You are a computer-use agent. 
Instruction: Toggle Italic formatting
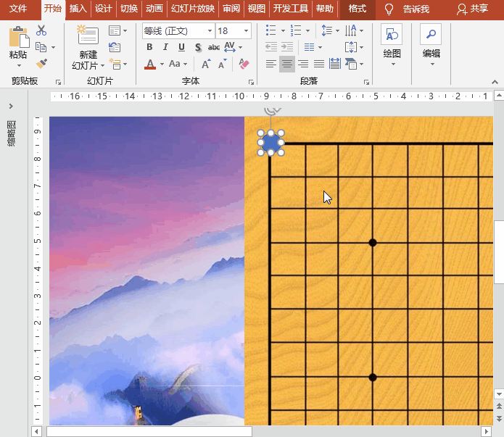[x=165, y=47]
